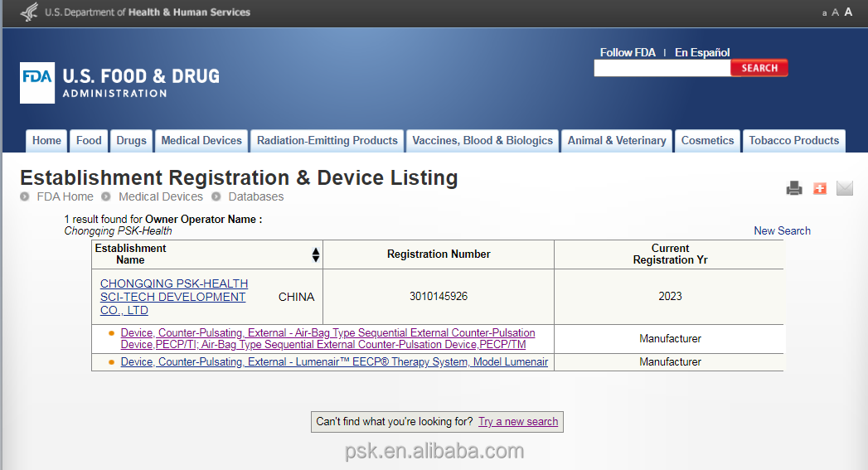Click the red plus share icon
868x470 pixels.
coord(820,188)
